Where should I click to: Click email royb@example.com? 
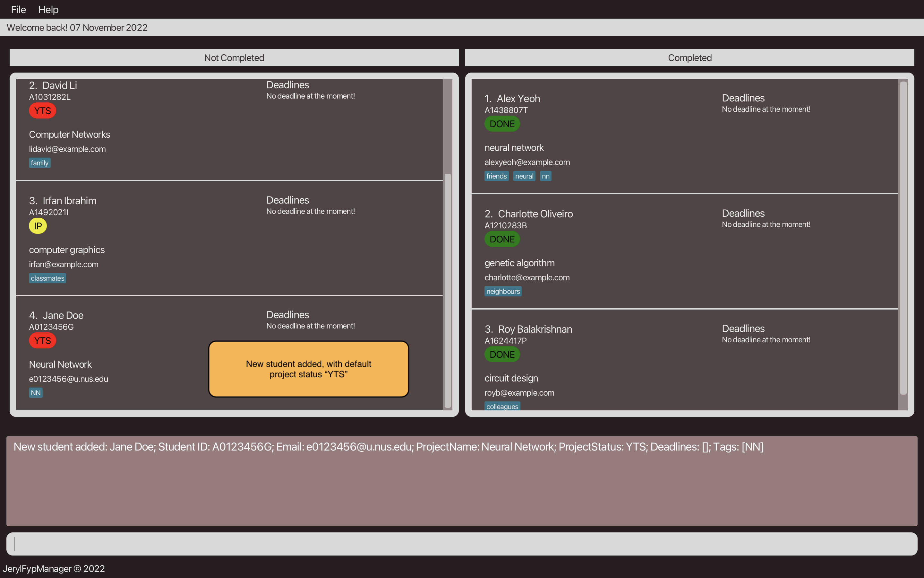point(519,393)
